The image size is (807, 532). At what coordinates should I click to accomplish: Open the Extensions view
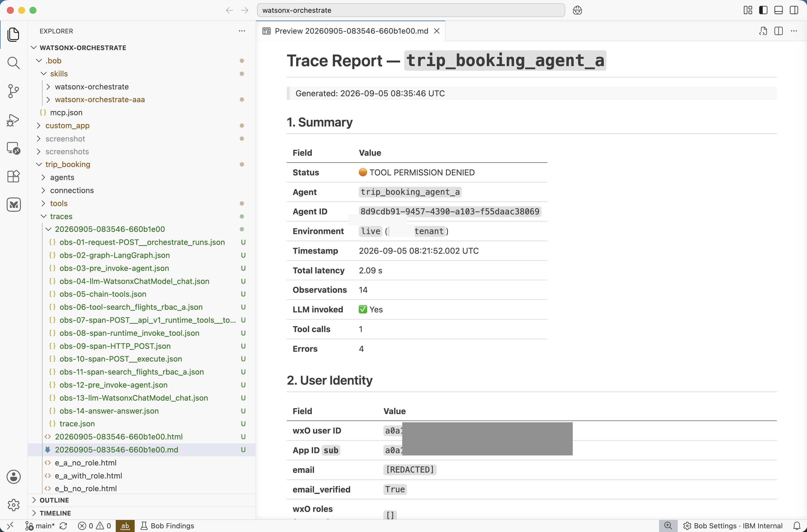coord(13,176)
